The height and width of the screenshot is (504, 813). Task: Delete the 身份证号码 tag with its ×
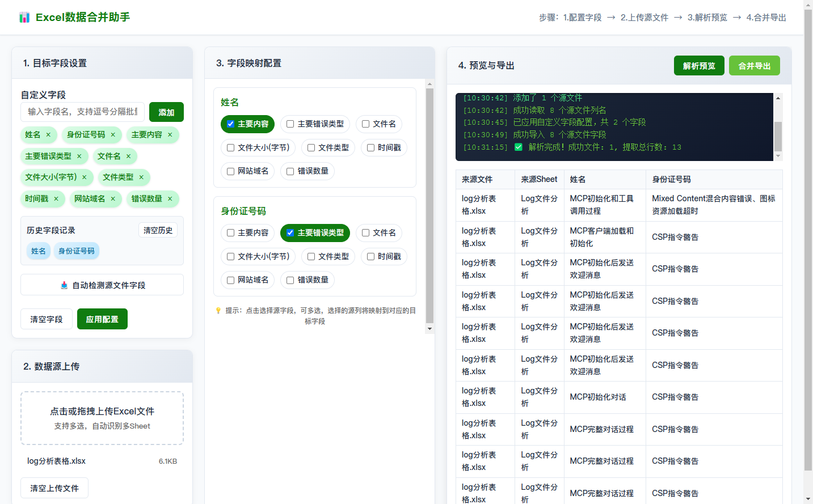113,135
